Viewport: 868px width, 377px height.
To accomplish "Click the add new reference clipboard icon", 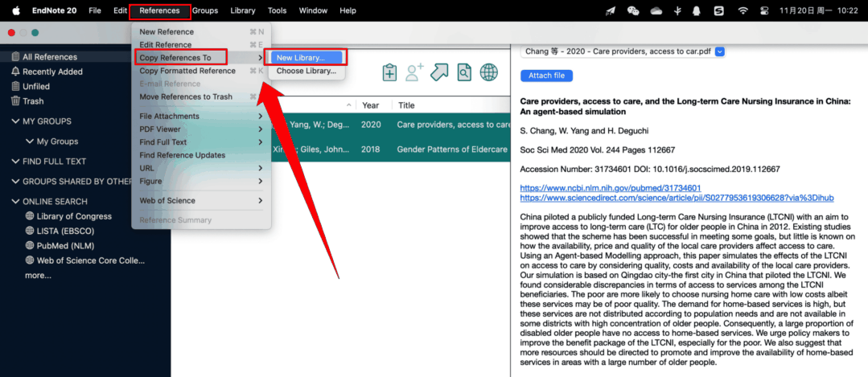I will (389, 72).
